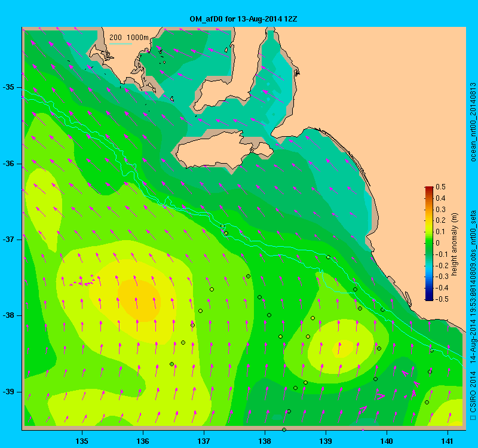Click the 0.3 value on the colorbar
This screenshot has width=478, height=448.
point(440,210)
